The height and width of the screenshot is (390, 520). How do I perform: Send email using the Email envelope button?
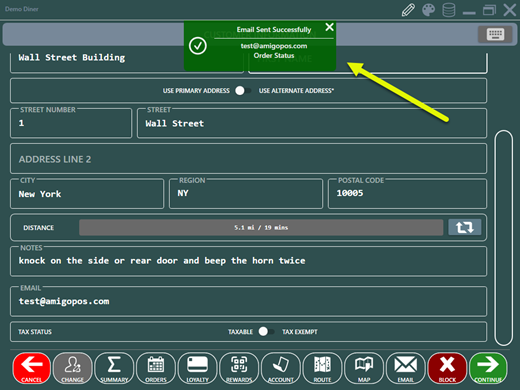click(406, 368)
